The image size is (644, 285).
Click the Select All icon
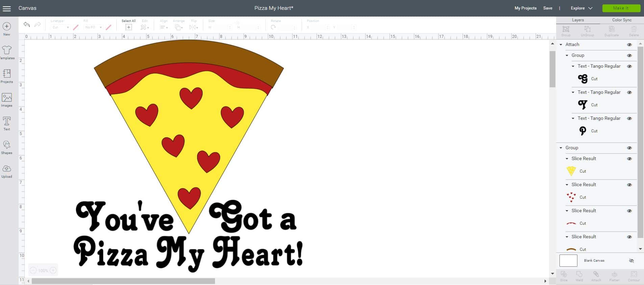128,27
